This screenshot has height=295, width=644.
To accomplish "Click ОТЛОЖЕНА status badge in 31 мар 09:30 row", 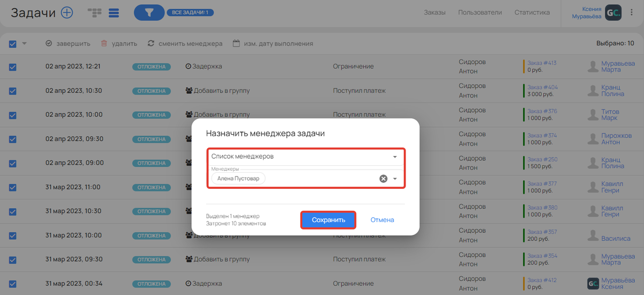I will pyautogui.click(x=151, y=259).
